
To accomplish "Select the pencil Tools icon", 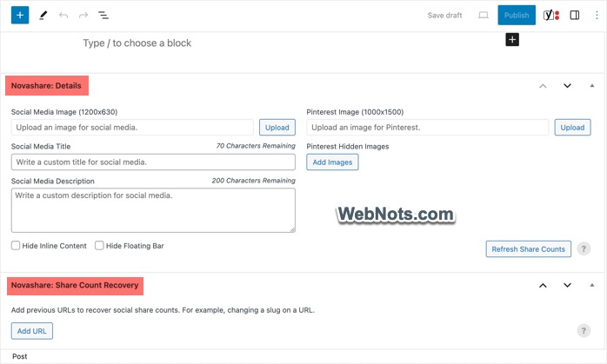I will pyautogui.click(x=43, y=16).
